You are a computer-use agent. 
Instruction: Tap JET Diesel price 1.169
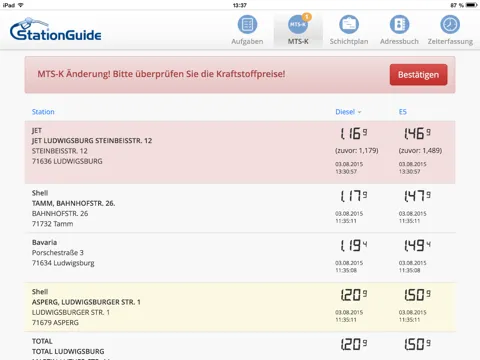tap(354, 133)
